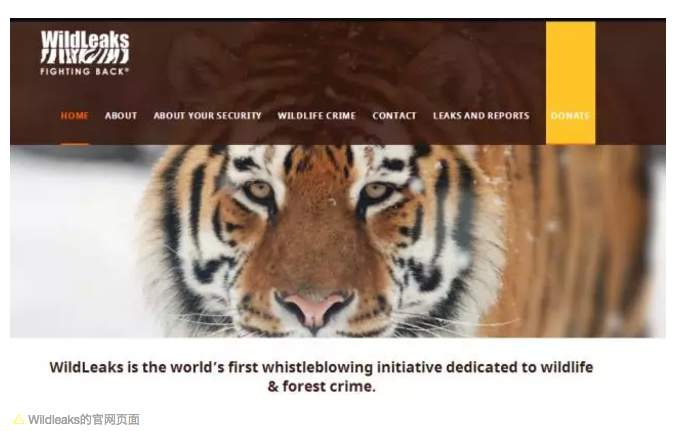Click the yellow triangle icon beside the caption
This screenshot has height=431, width=673.
click(x=18, y=419)
